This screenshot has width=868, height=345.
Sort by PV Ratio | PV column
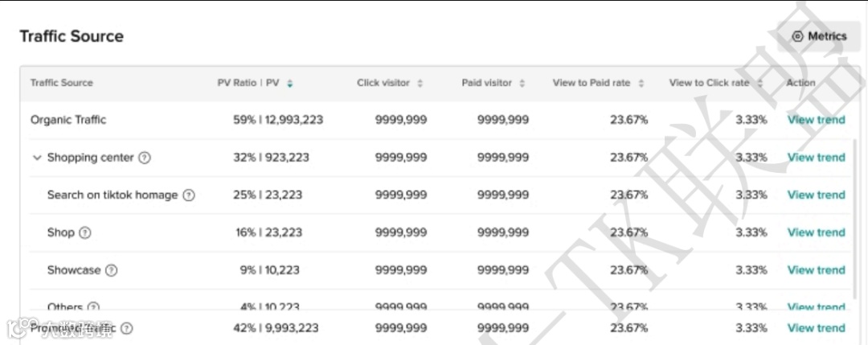click(290, 83)
